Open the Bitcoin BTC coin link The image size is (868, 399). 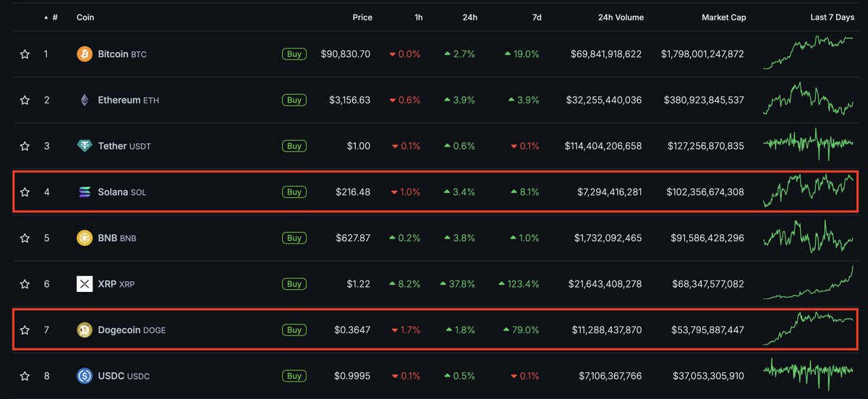click(x=122, y=54)
